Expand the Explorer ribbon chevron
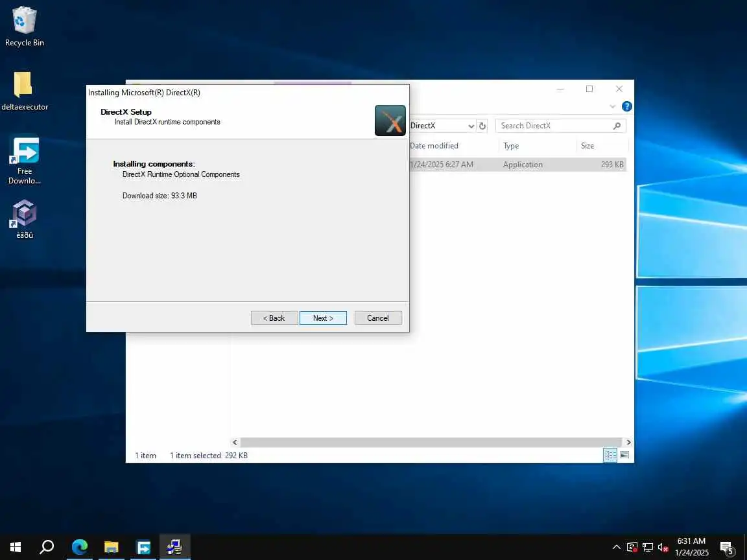 tap(613, 107)
